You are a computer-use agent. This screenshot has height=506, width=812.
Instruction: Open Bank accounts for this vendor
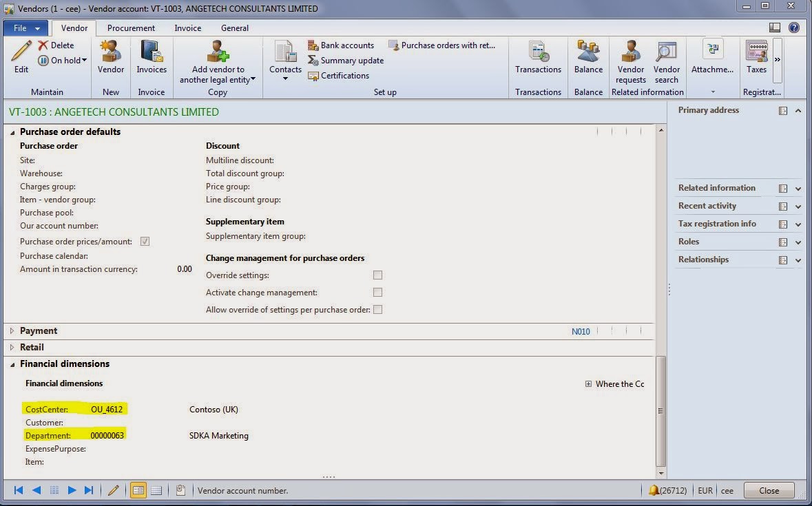tap(341, 45)
